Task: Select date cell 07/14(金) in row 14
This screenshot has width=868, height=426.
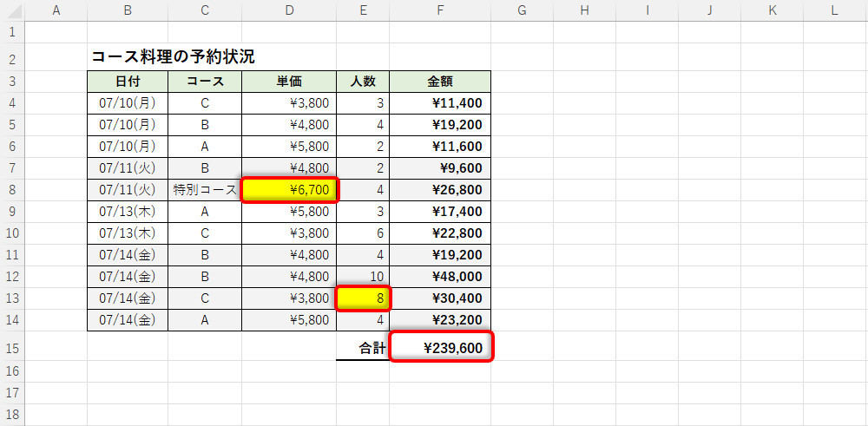Action: 128,320
